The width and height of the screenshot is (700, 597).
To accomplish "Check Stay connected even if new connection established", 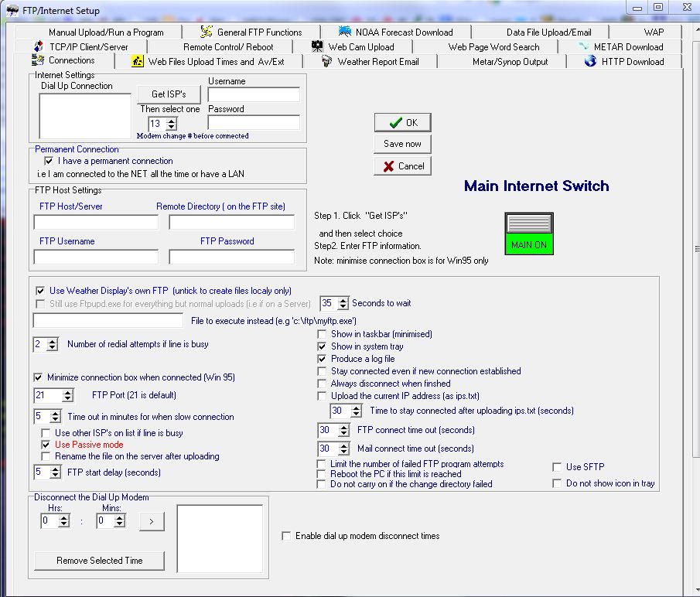I will [x=322, y=371].
